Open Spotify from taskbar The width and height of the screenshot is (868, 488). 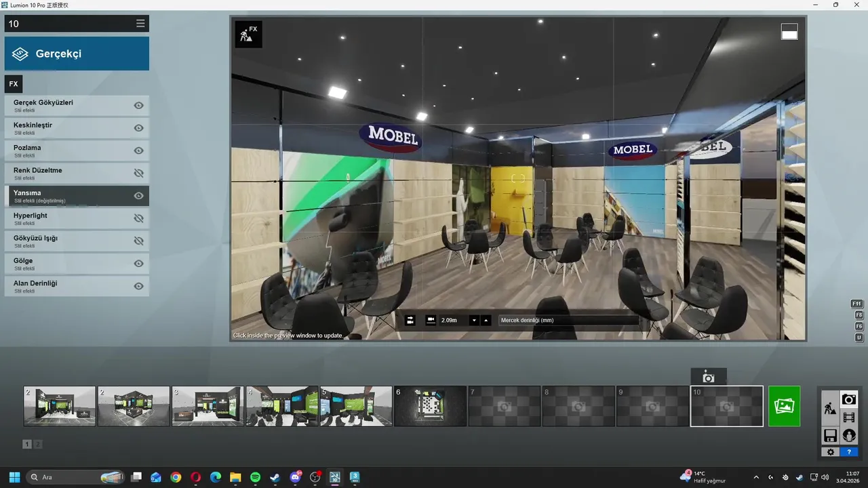(255, 477)
